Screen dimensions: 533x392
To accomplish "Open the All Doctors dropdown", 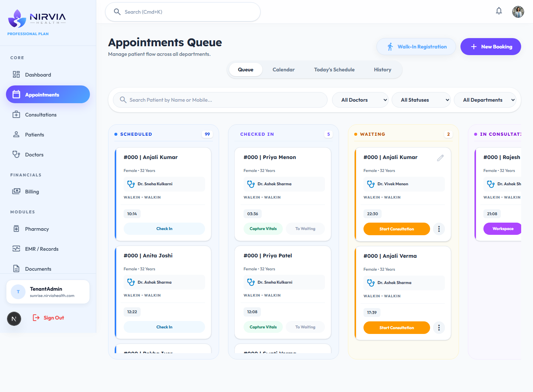I will (x=360, y=100).
